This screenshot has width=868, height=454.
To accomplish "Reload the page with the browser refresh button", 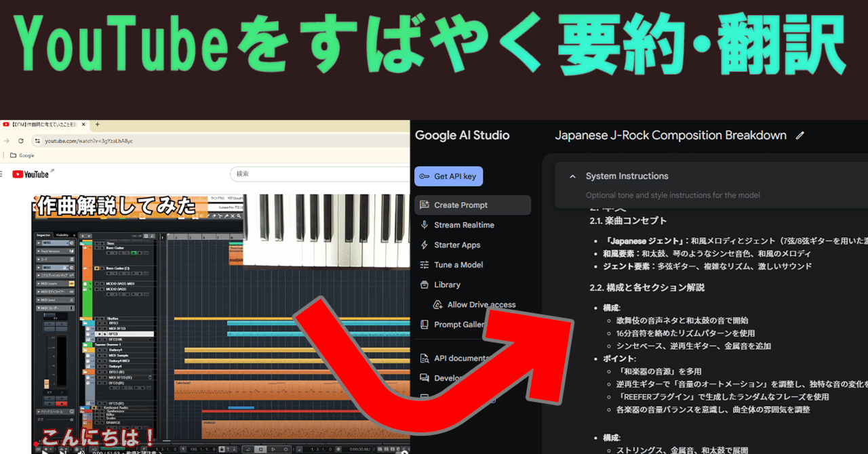I will pos(21,141).
